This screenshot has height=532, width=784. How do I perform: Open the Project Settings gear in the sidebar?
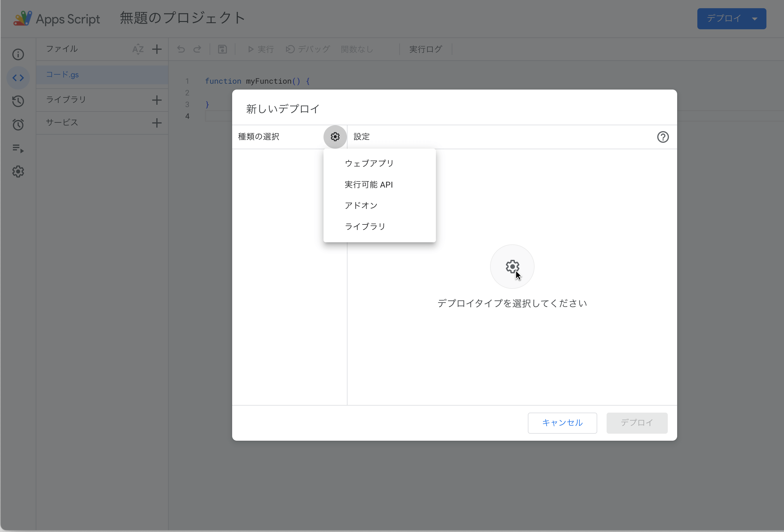(x=18, y=171)
